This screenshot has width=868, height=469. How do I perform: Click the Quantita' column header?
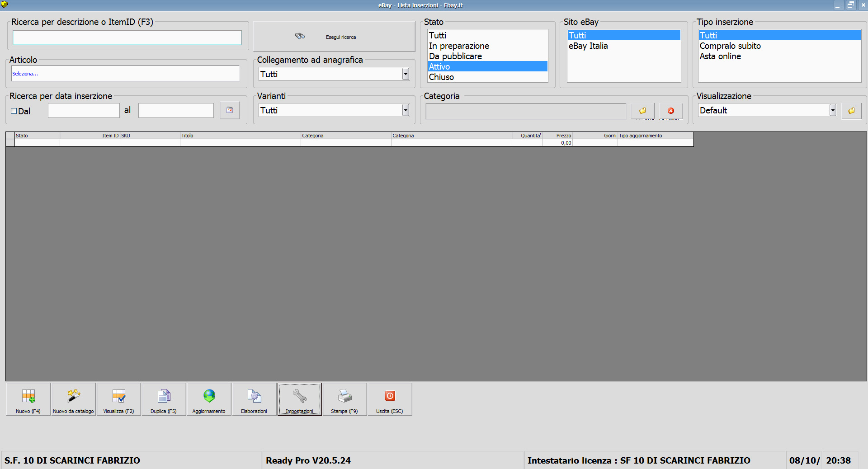click(527, 136)
